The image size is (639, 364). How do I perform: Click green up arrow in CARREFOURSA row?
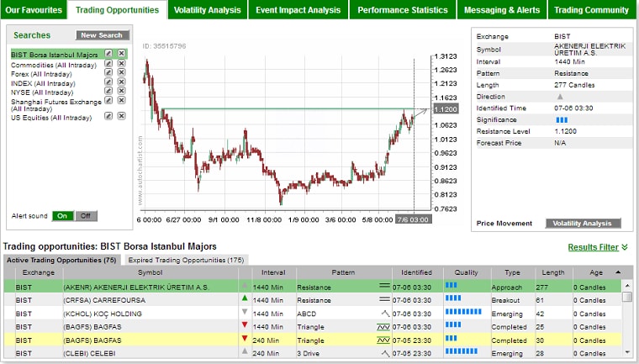click(245, 298)
